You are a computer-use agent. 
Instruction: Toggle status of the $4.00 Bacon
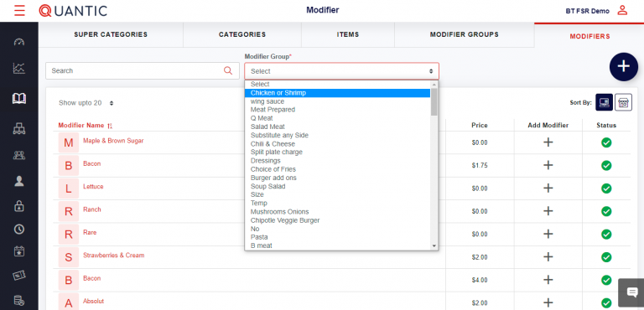[606, 280]
